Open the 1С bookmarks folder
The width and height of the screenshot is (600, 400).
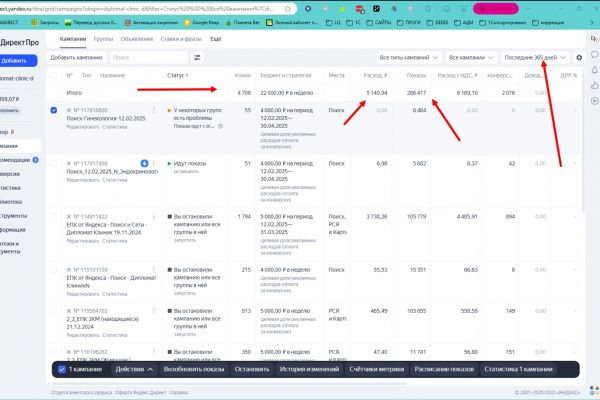coord(353,23)
